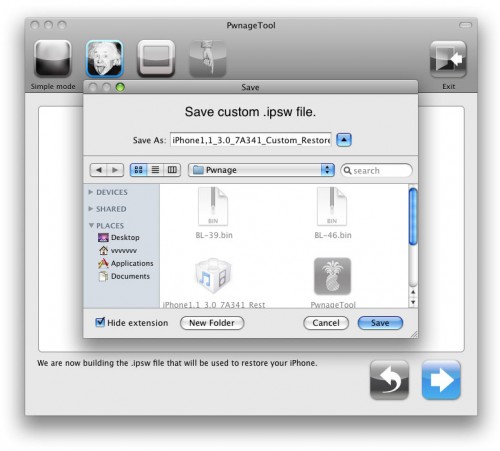
Task: Collapse the PLACES sidebar section
Action: (91, 225)
